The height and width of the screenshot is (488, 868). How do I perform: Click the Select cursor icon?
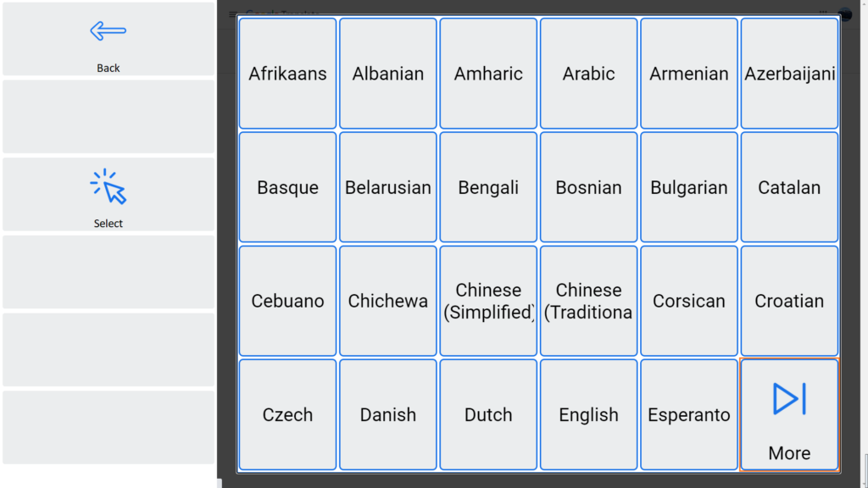point(108,187)
